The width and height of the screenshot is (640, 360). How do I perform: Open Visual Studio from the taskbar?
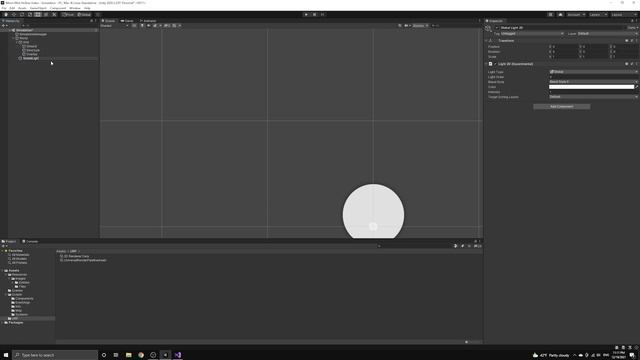click(x=178, y=355)
